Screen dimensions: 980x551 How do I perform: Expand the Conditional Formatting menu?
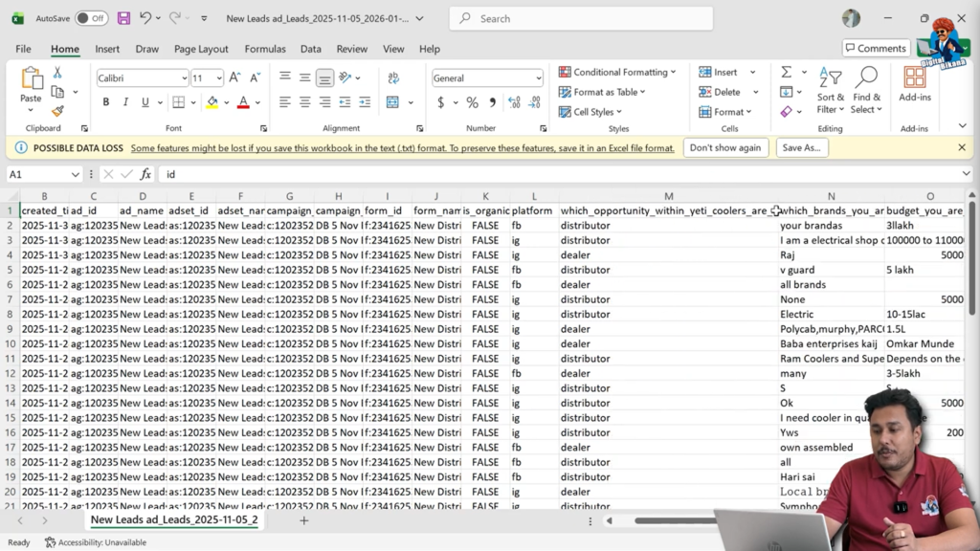coord(617,72)
